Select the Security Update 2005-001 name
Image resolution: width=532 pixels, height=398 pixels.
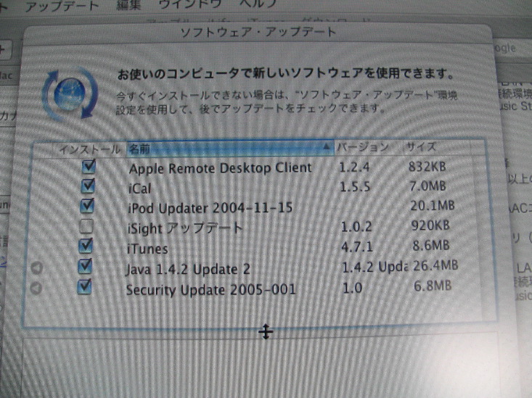(x=210, y=290)
